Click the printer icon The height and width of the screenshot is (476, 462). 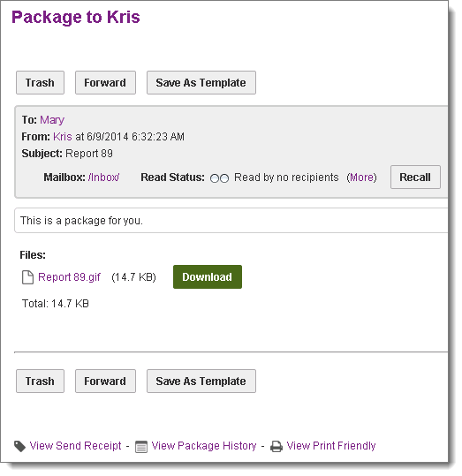tap(276, 447)
